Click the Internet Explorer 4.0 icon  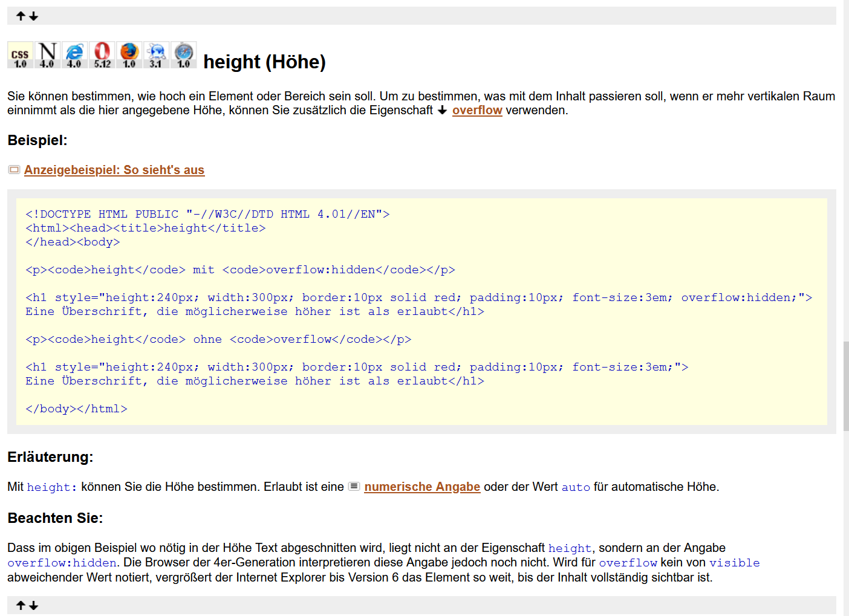(x=74, y=55)
